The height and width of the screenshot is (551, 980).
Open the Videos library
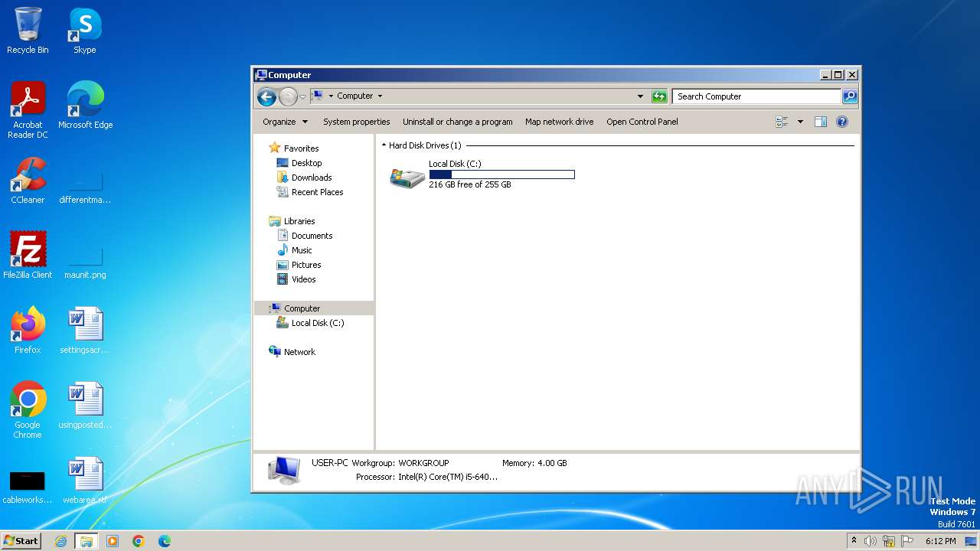pyautogui.click(x=303, y=279)
